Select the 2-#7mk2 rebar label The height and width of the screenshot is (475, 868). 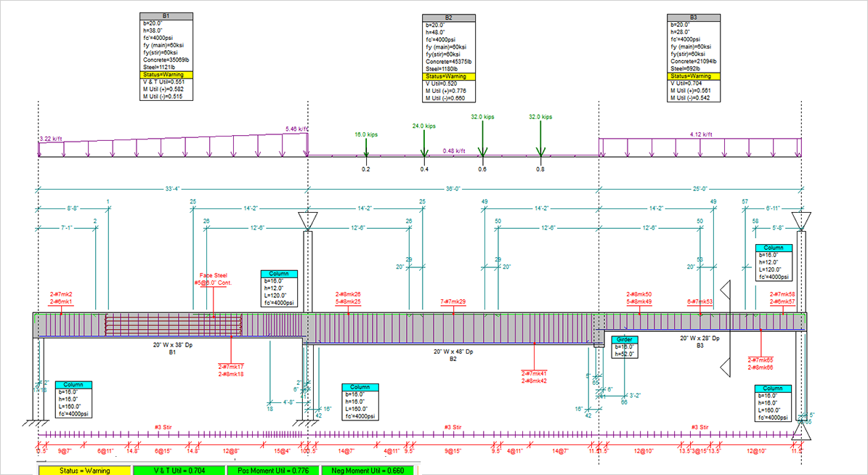[61, 295]
